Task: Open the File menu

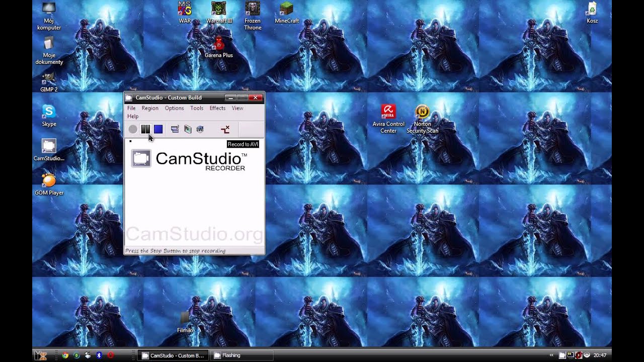Action: point(131,108)
